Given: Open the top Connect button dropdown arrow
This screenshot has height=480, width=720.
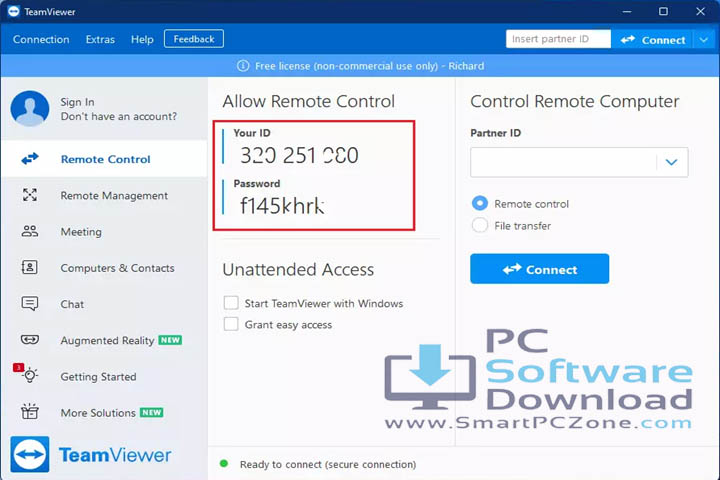Looking at the screenshot, I should coord(704,40).
